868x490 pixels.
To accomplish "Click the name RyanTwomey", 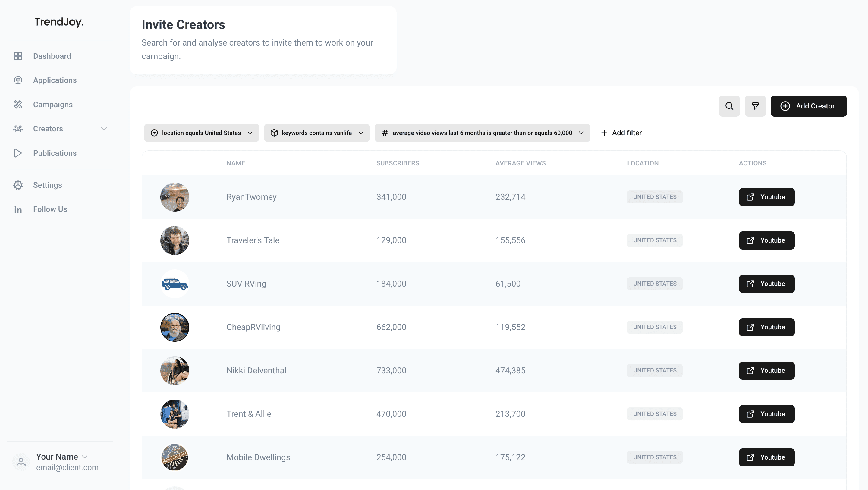I will click(251, 197).
